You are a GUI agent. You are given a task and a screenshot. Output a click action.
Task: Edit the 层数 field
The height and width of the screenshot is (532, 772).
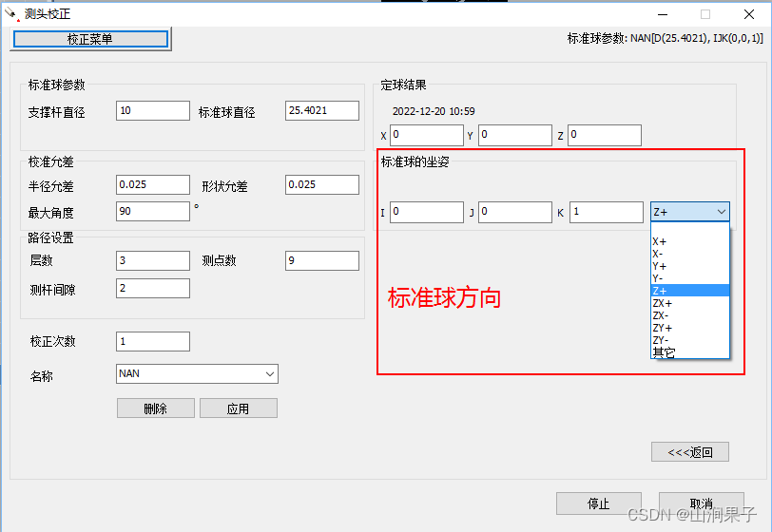coord(153,260)
